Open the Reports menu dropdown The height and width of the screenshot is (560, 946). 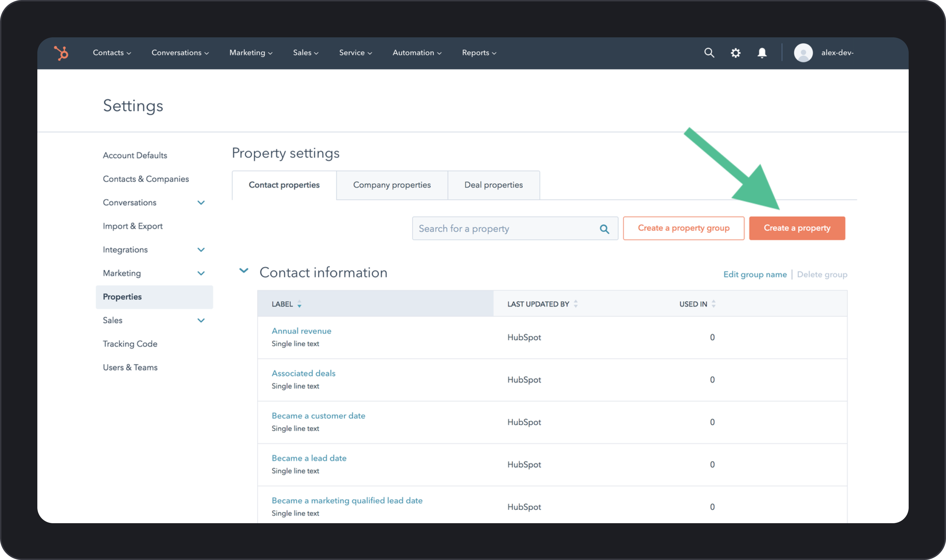point(478,53)
